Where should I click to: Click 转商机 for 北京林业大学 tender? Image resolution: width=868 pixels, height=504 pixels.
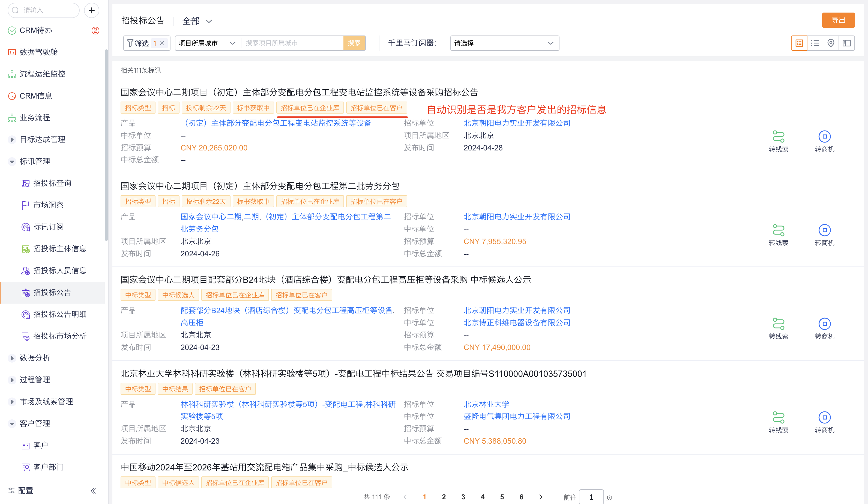tap(825, 423)
